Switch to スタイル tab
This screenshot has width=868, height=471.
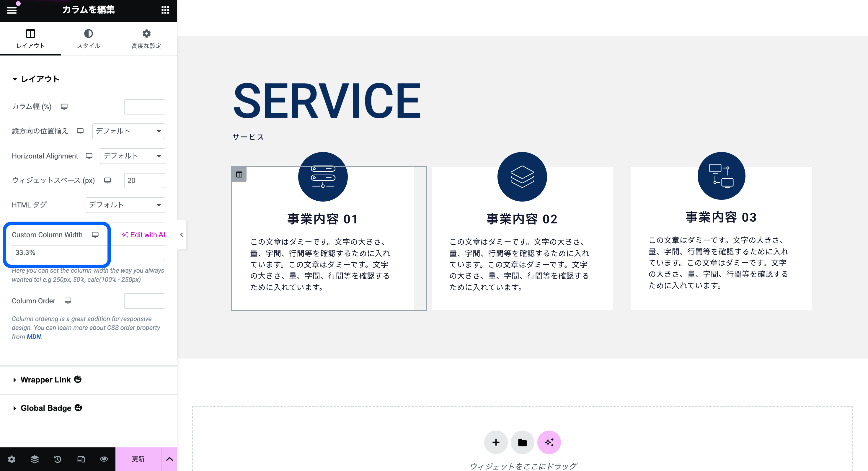tap(88, 39)
